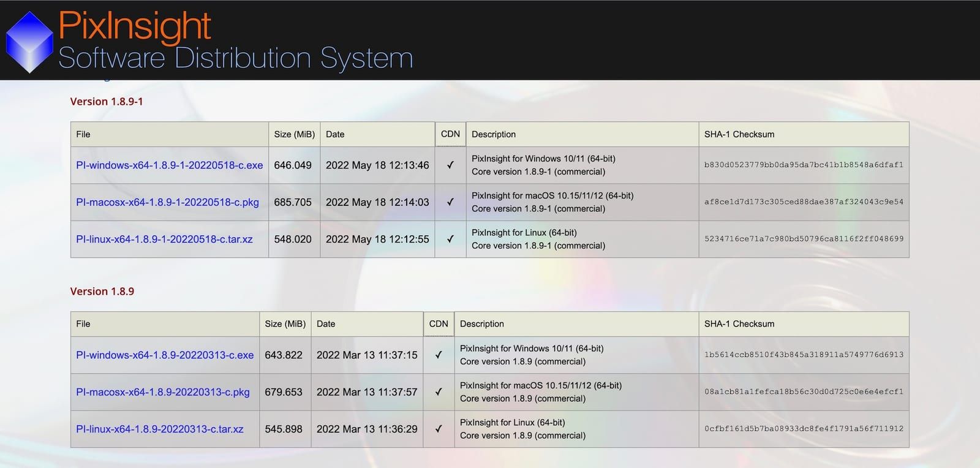980x468 pixels.
Task: Click CDN checkmark for 1.8.9-1 macOS row
Action: click(x=450, y=202)
